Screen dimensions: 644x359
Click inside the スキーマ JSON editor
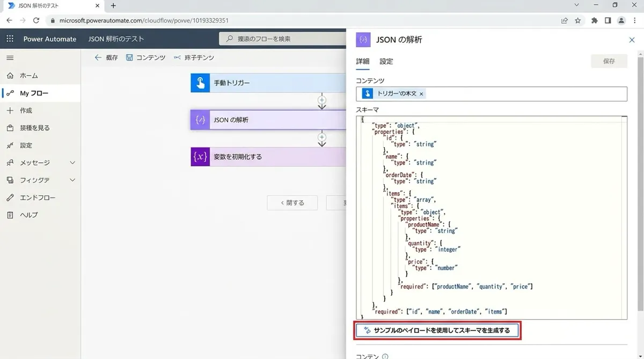click(492, 217)
